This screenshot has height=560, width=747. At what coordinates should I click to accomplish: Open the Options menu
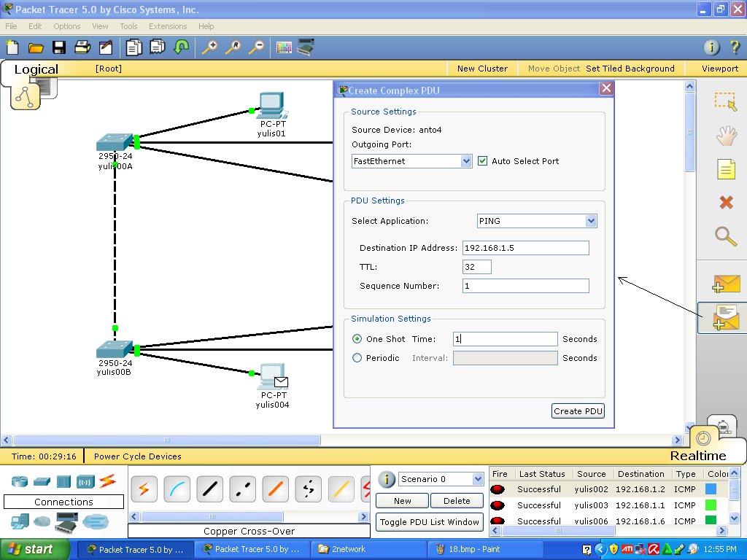click(66, 26)
